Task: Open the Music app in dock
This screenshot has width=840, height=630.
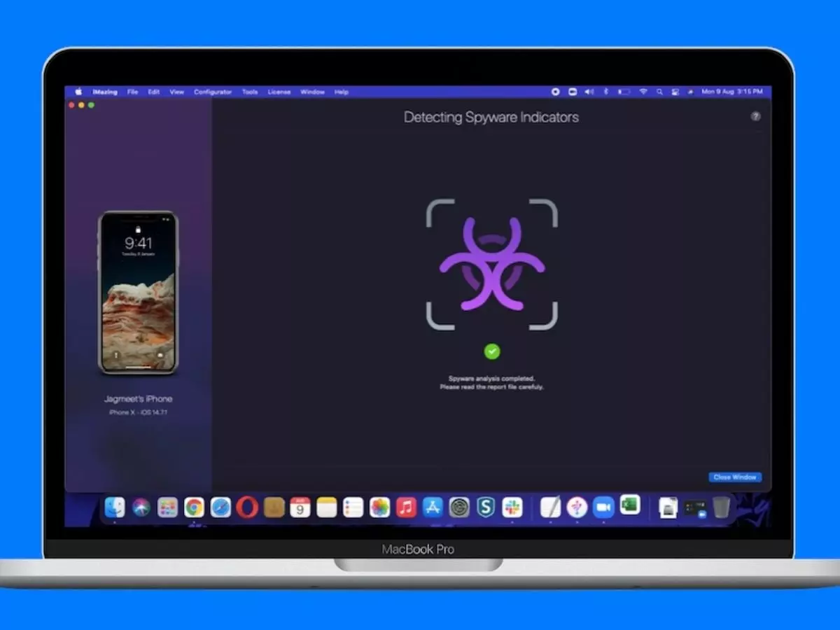Action: click(x=406, y=507)
